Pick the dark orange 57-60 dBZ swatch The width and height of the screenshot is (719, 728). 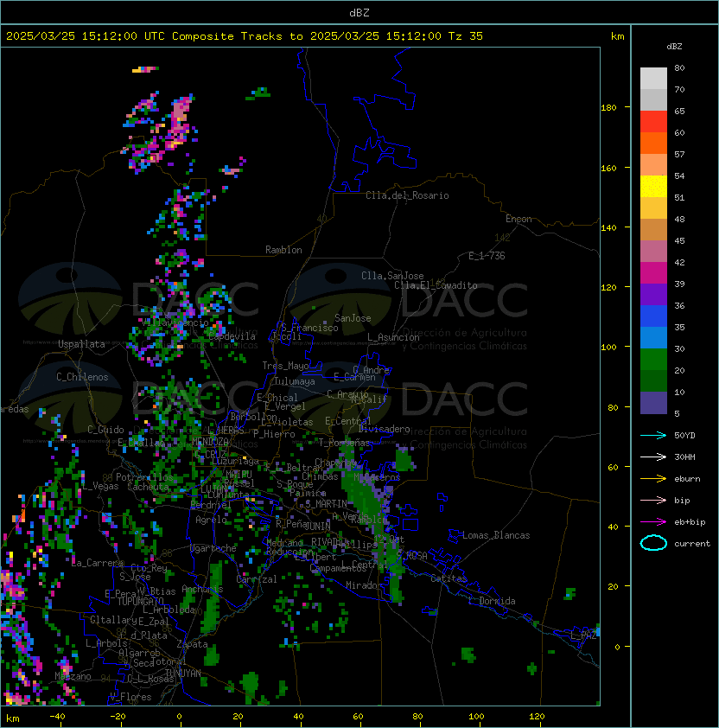point(653,144)
